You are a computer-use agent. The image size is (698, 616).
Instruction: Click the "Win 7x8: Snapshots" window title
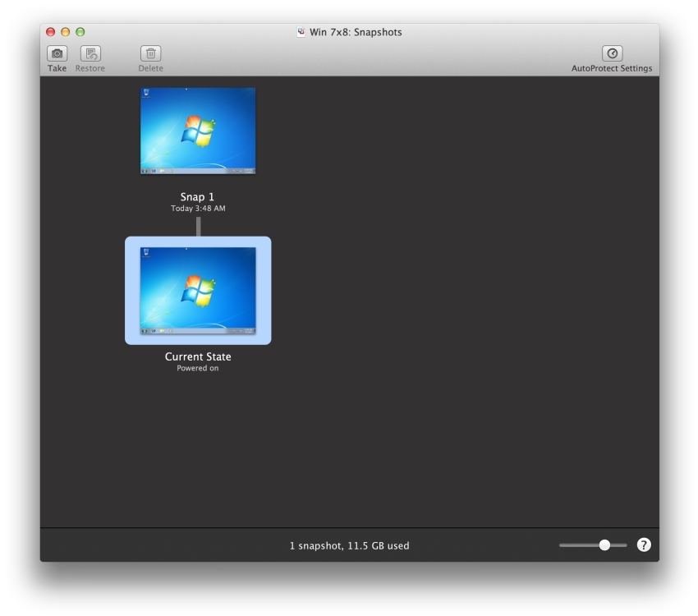point(356,32)
